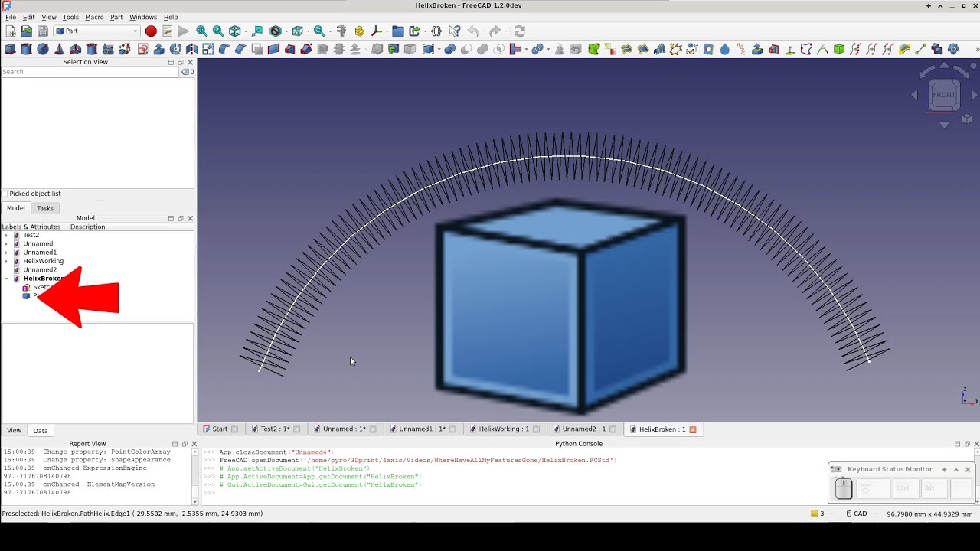Open the Macros dialog icon

click(x=167, y=31)
